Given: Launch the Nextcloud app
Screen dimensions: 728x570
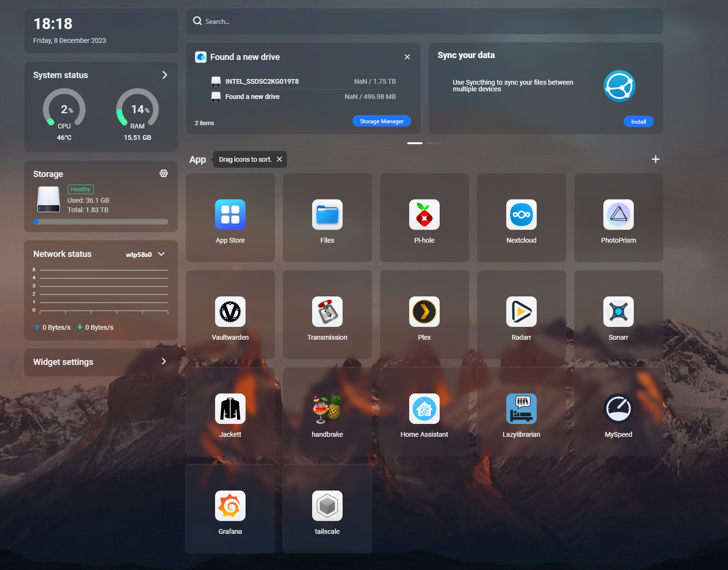Looking at the screenshot, I should [521, 215].
